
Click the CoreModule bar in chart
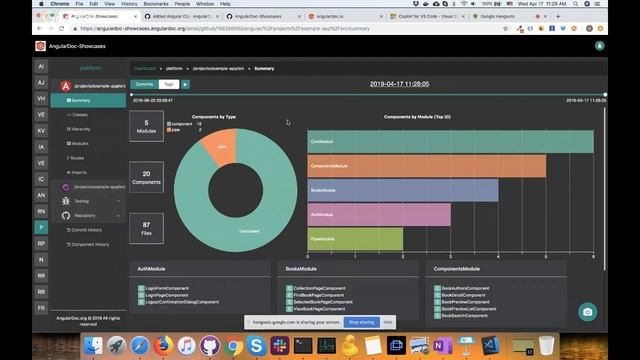coord(451,142)
